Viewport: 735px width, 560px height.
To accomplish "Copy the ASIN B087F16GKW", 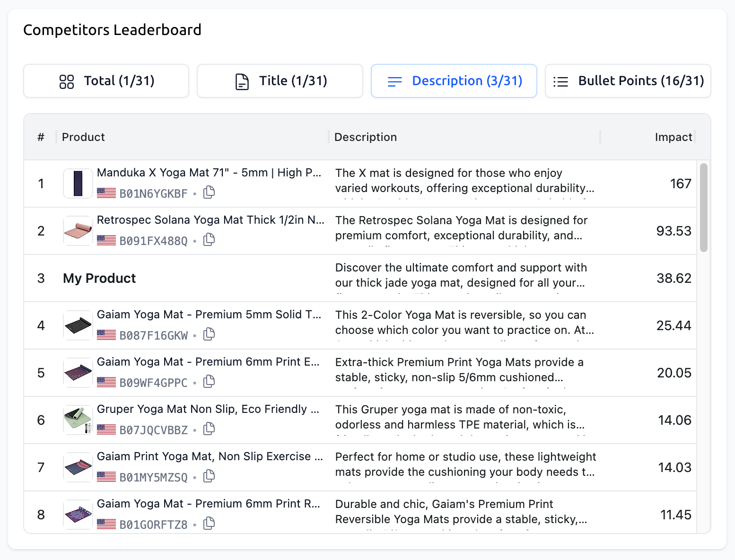I will coord(209,334).
